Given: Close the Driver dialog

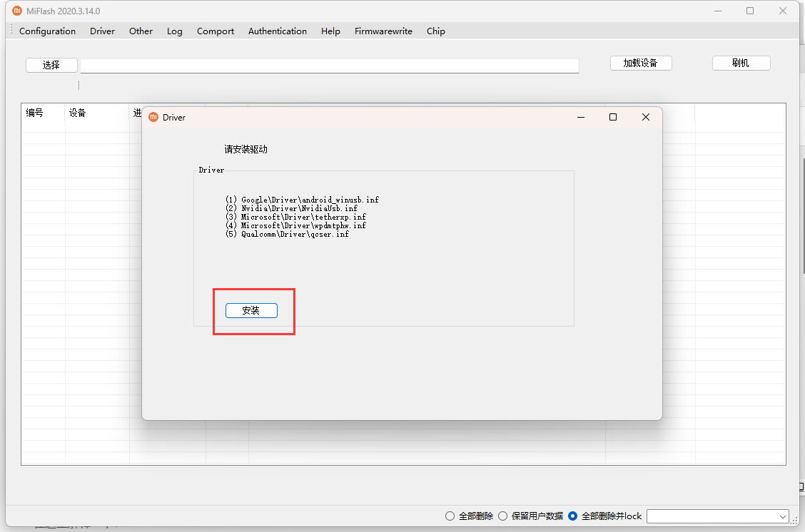Looking at the screenshot, I should (x=646, y=117).
